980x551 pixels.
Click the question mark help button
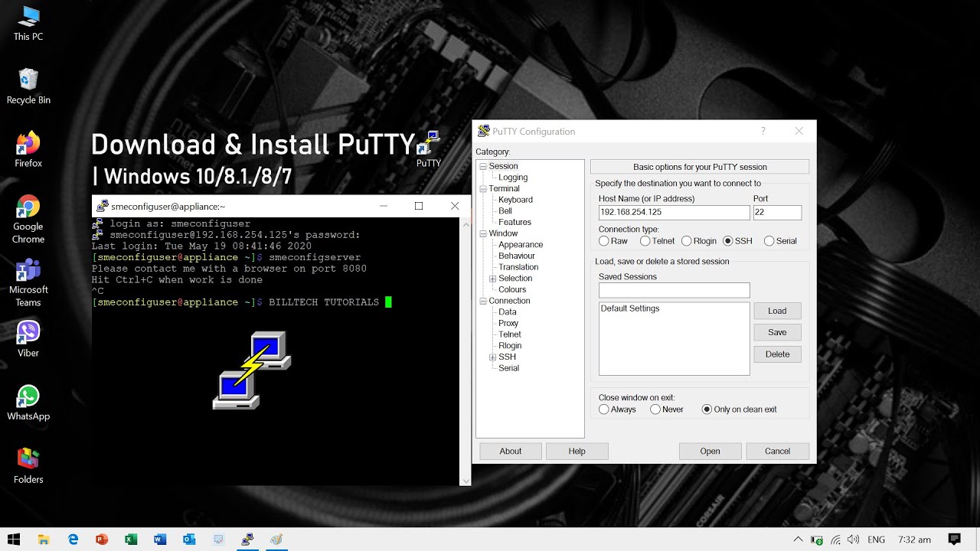point(763,131)
